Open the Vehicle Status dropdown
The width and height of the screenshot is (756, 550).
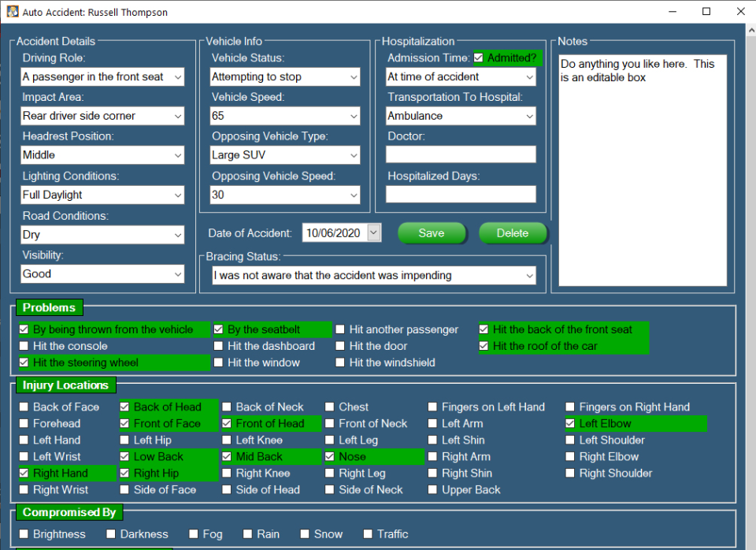click(x=352, y=76)
